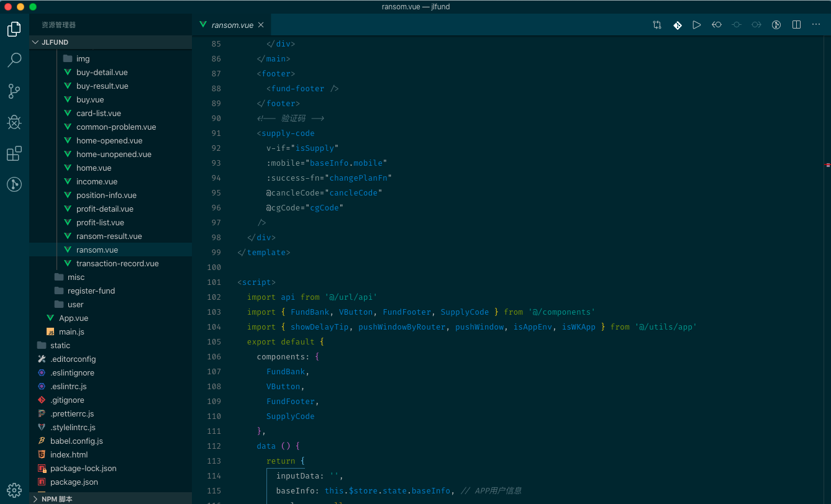Open the Manage gear settings menu
Viewport: 831px width, 504px height.
click(x=14, y=490)
